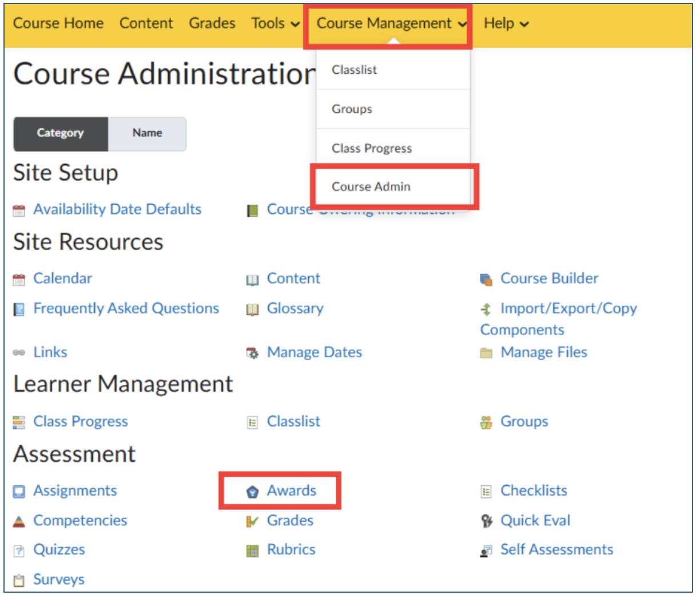Click the Groups people icon in Learner Management
700x599 pixels.
[x=486, y=422]
